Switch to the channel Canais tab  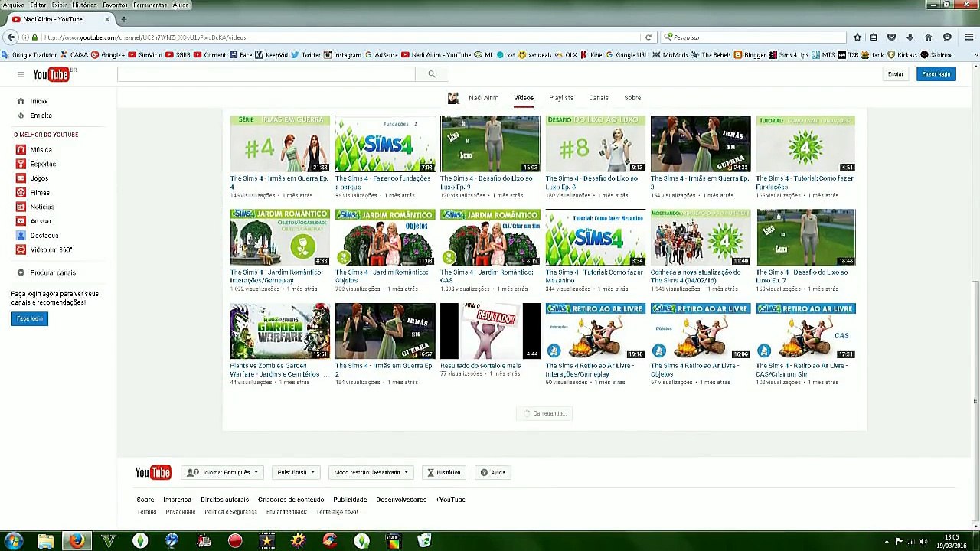[599, 98]
